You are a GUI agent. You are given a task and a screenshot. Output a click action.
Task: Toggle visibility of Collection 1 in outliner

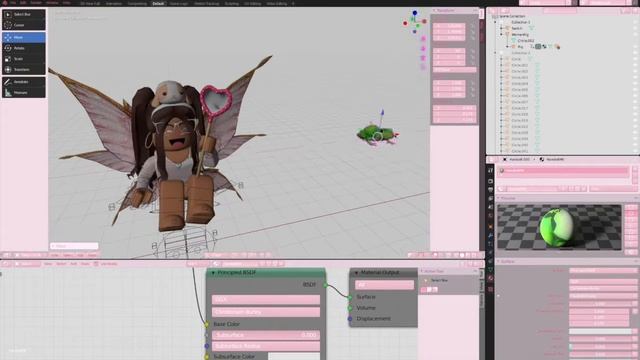click(x=635, y=22)
